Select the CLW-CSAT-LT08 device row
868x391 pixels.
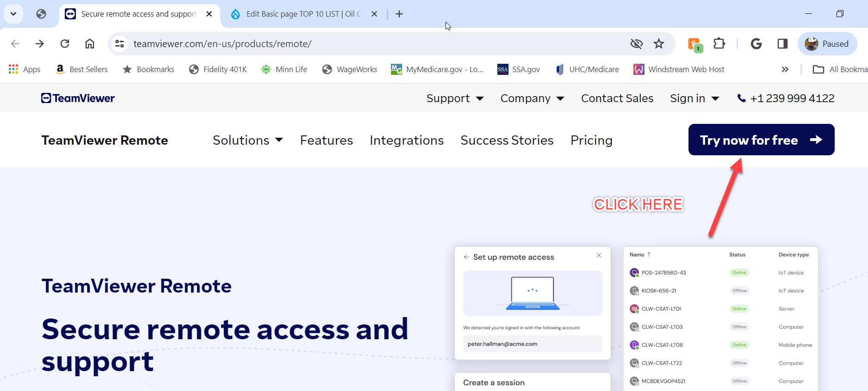721,345
